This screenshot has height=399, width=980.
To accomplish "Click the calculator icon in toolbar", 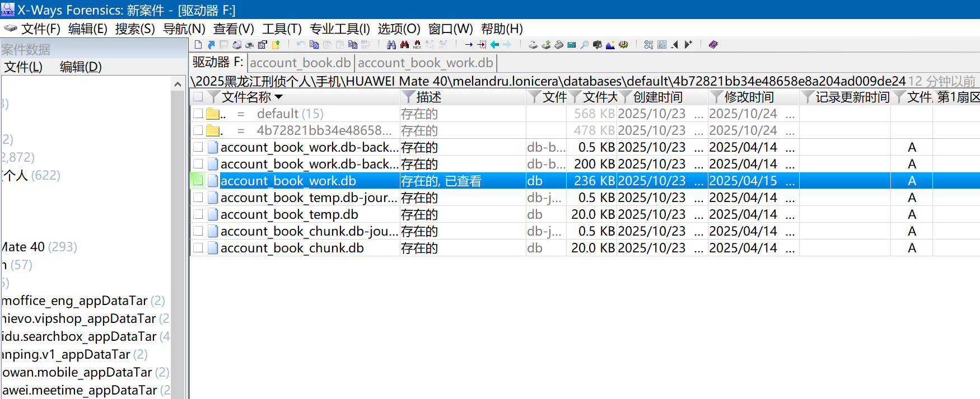I will (x=572, y=45).
